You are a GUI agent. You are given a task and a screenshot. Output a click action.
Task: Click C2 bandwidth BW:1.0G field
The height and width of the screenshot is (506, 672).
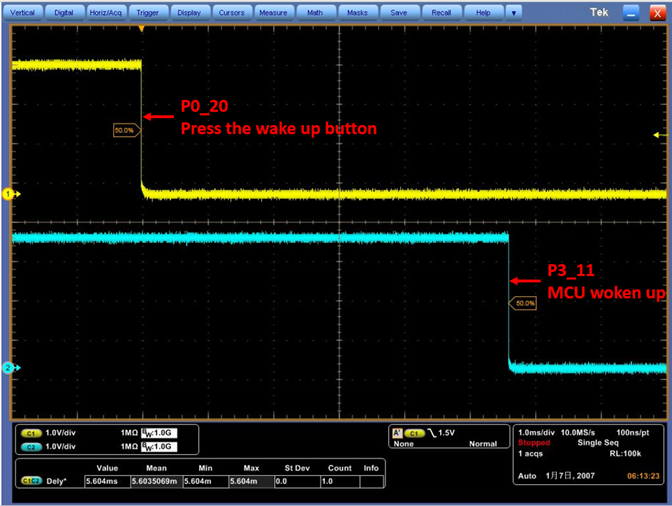(x=159, y=447)
